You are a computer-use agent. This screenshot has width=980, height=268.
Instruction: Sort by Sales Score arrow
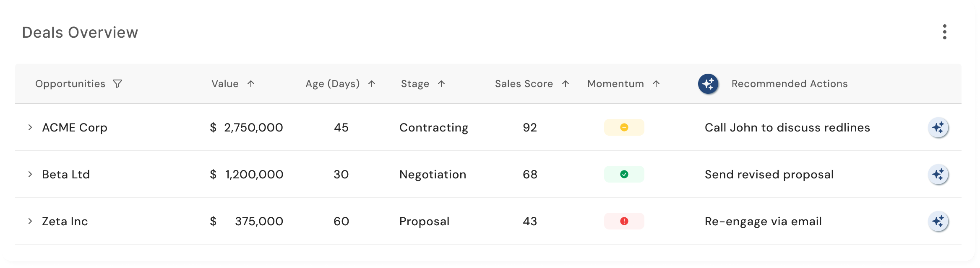pyautogui.click(x=566, y=84)
